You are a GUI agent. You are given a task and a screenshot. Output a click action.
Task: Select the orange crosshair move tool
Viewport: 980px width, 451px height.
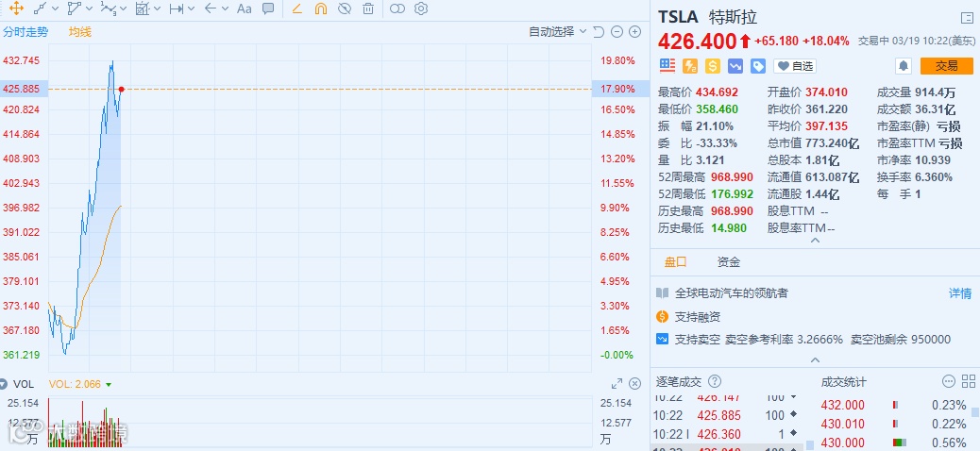pyautogui.click(x=16, y=8)
